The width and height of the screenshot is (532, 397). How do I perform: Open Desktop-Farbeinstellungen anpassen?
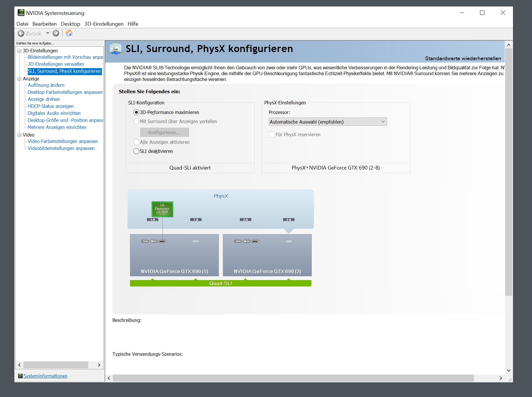point(65,92)
